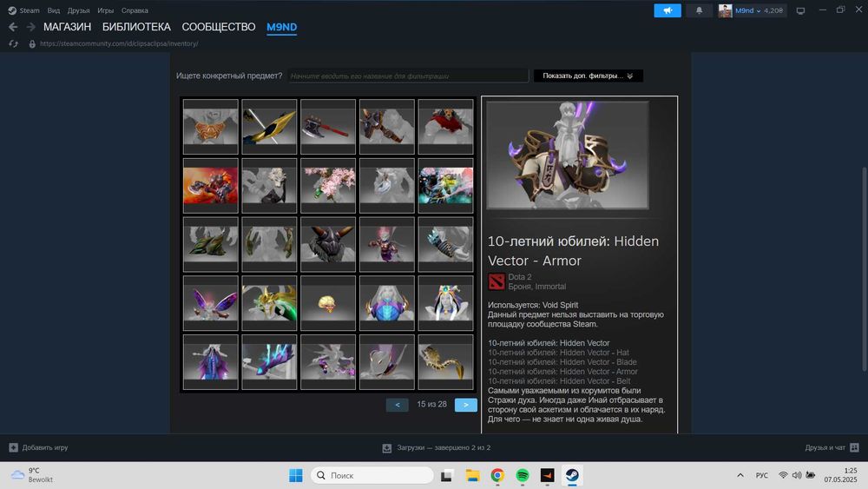Screen dimensions: 868x489
Task: Click the monitor Big Picture icon
Action: 800,10
